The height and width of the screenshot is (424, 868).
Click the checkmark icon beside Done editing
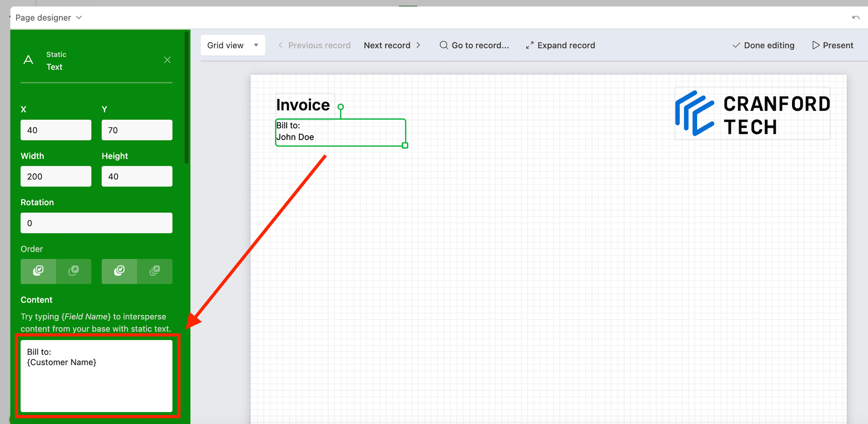pos(736,45)
